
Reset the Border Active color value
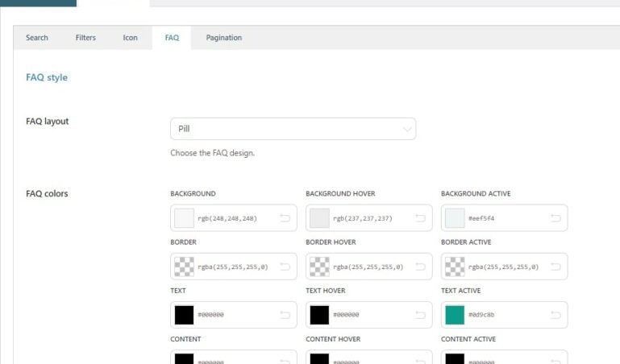pyautogui.click(x=556, y=267)
